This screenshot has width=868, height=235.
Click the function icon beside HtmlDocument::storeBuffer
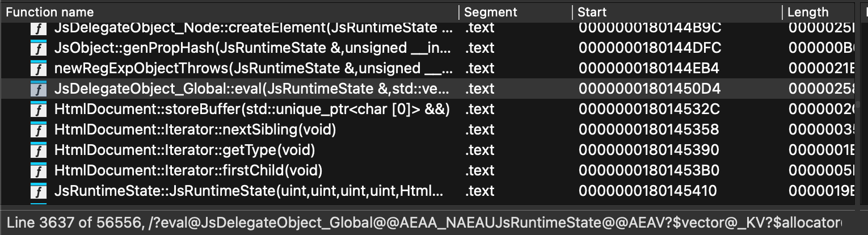pos(38,110)
